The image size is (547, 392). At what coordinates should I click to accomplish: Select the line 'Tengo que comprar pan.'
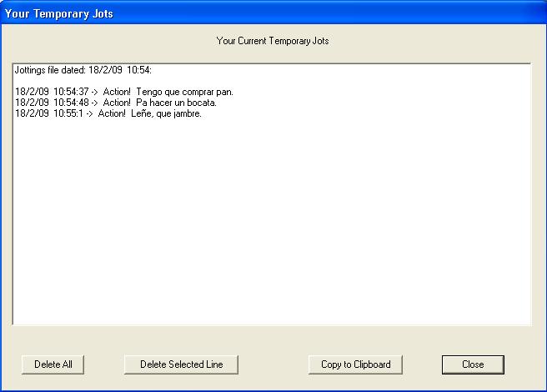click(x=124, y=92)
